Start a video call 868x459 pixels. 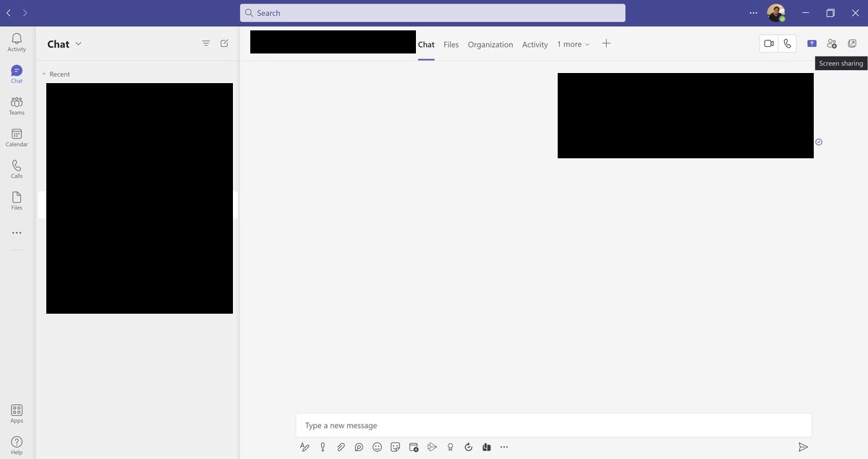click(x=769, y=43)
